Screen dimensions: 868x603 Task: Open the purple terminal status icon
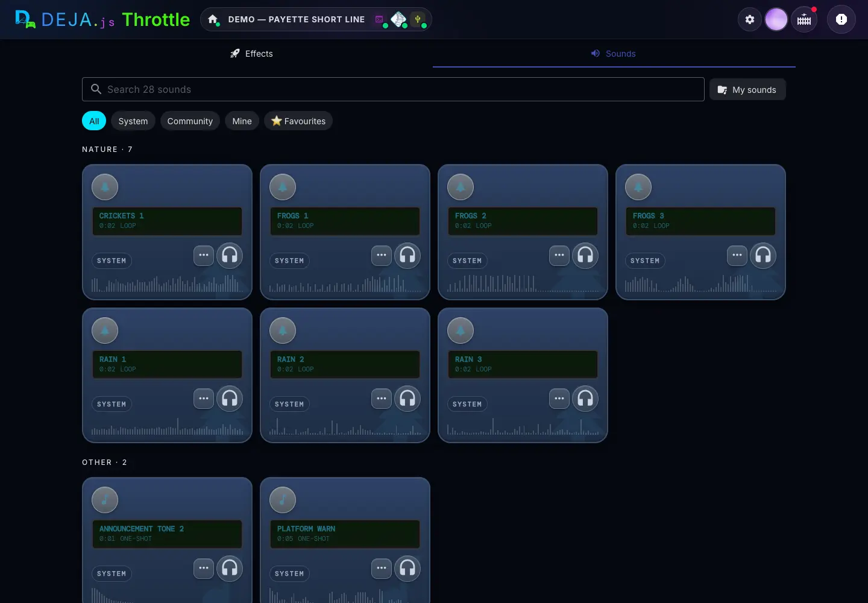tap(379, 19)
